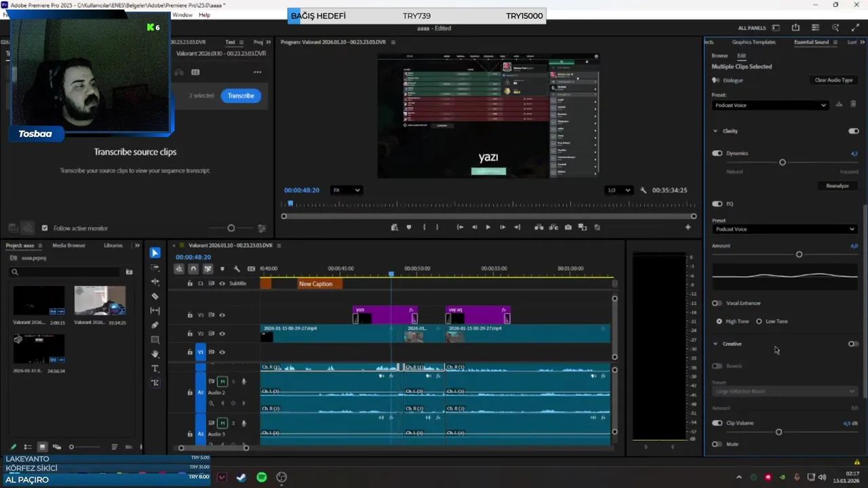
Task: Open Steam from the taskbar
Action: (241, 477)
